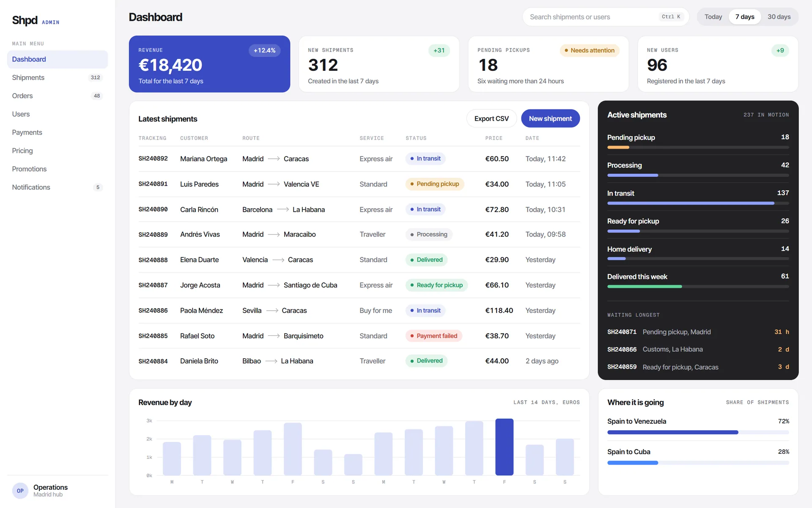This screenshot has height=508, width=812.
Task: Click the Shpd logo
Action: pyautogui.click(x=25, y=20)
